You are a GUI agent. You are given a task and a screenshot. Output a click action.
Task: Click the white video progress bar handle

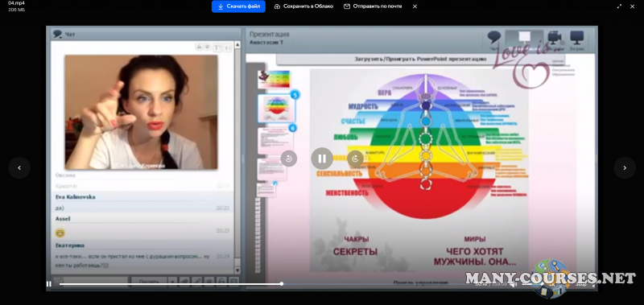coord(282,283)
